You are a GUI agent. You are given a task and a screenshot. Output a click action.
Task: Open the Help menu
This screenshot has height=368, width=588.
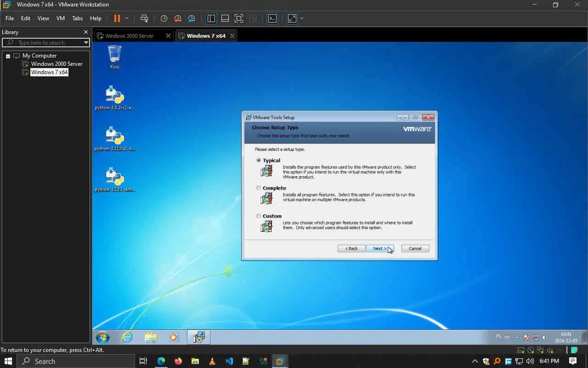coord(96,18)
